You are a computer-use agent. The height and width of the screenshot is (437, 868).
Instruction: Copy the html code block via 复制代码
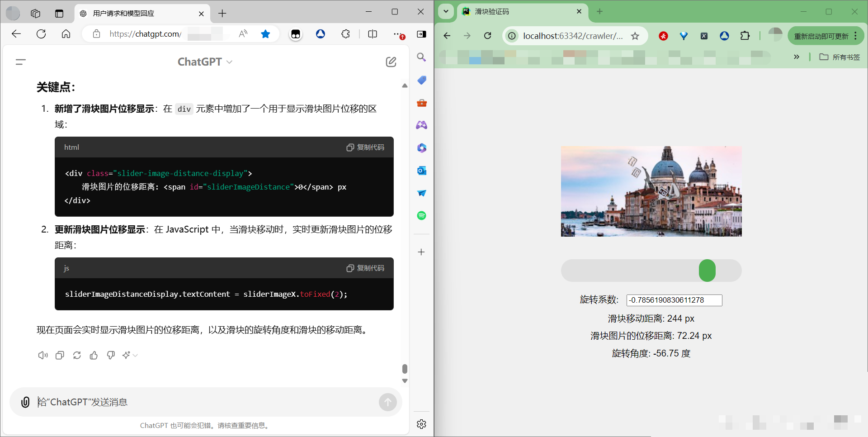coord(365,147)
